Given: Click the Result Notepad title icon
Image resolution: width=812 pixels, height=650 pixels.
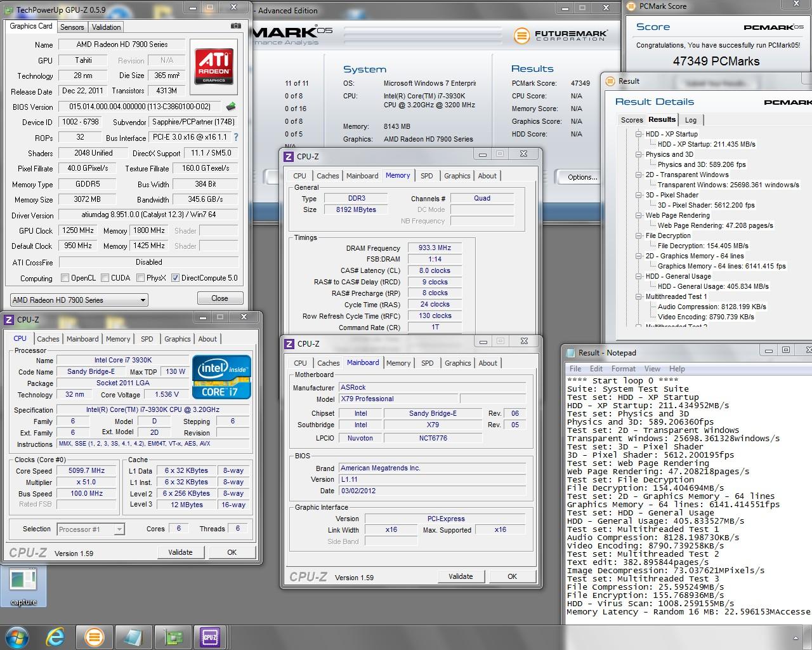Looking at the screenshot, I should 570,353.
